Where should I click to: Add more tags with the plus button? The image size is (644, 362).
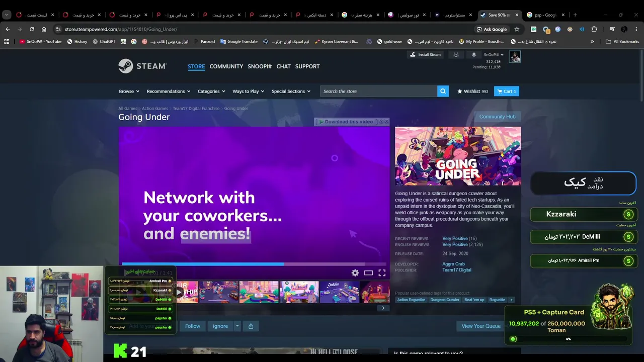point(511,300)
